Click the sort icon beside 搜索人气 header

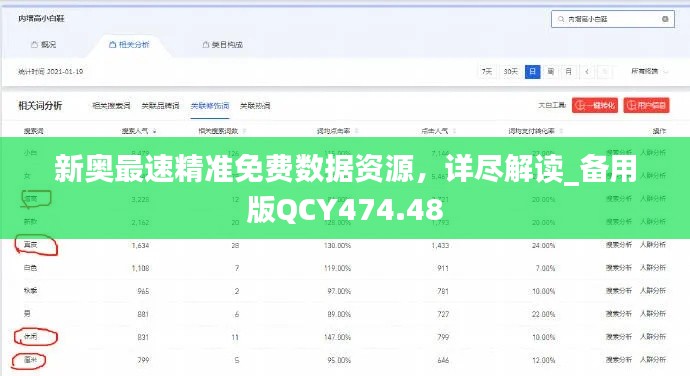[x=154, y=131]
